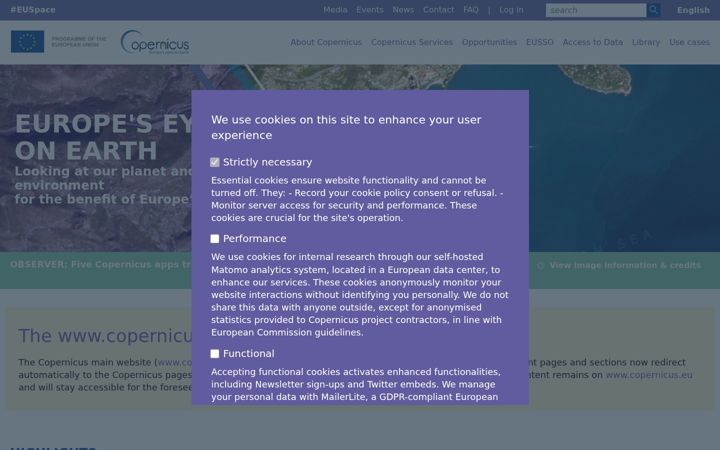This screenshot has width=720, height=450.
Task: Open the Opportunities menu
Action: coord(489,42)
